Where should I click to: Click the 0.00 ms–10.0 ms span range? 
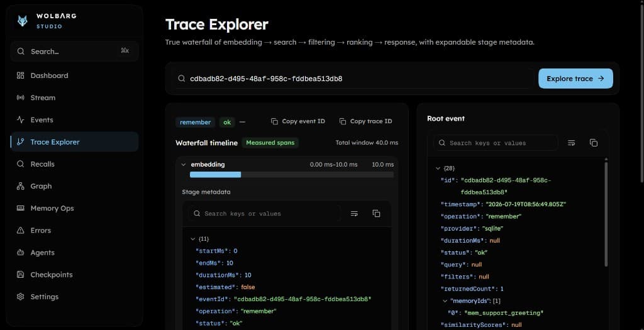tap(333, 165)
